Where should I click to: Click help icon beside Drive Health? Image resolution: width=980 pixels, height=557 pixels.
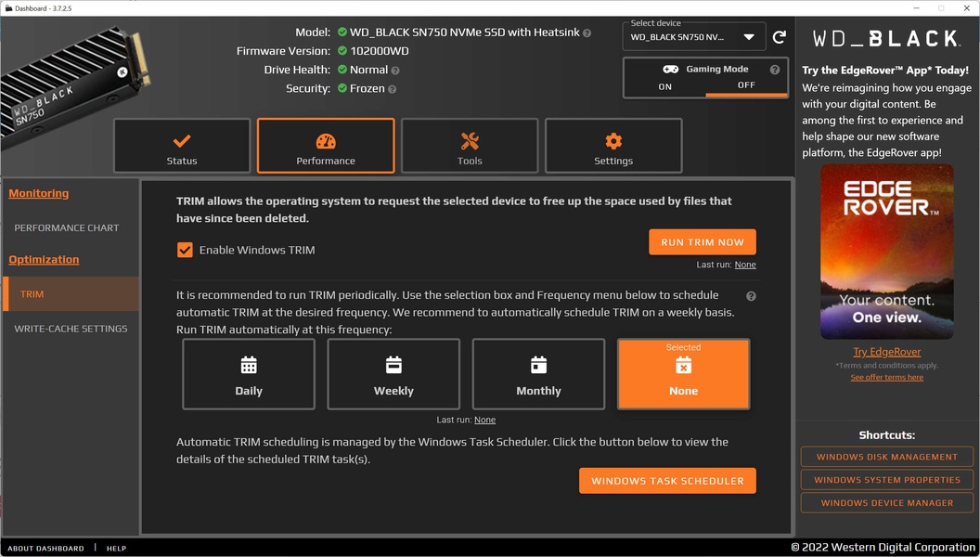tap(395, 71)
